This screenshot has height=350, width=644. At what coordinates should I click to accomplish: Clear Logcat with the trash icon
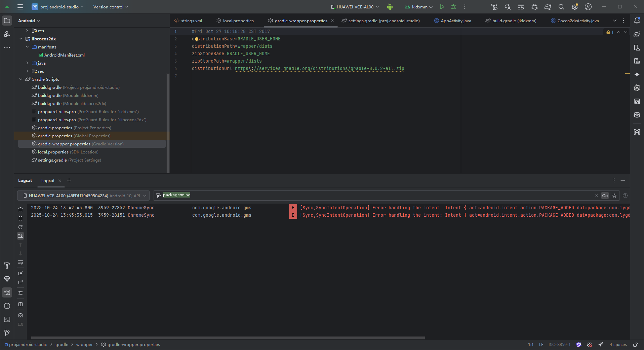pyautogui.click(x=21, y=210)
